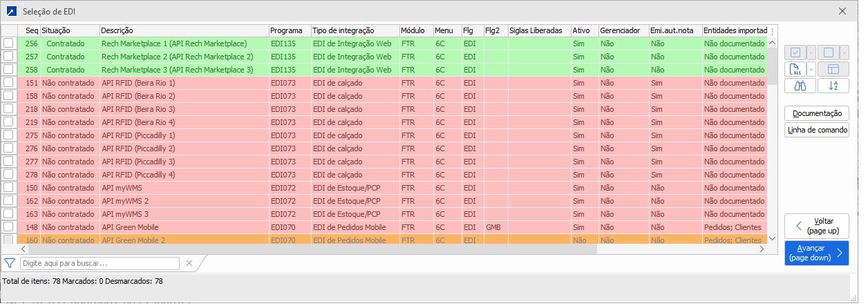Export the grid with the XLS icon
This screenshot has width=868, height=308.
tap(795, 69)
